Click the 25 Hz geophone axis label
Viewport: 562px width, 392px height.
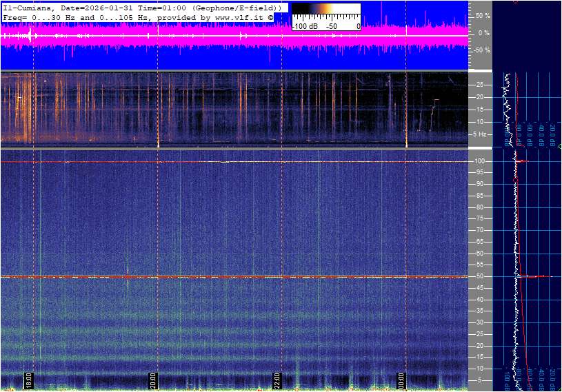click(x=480, y=85)
